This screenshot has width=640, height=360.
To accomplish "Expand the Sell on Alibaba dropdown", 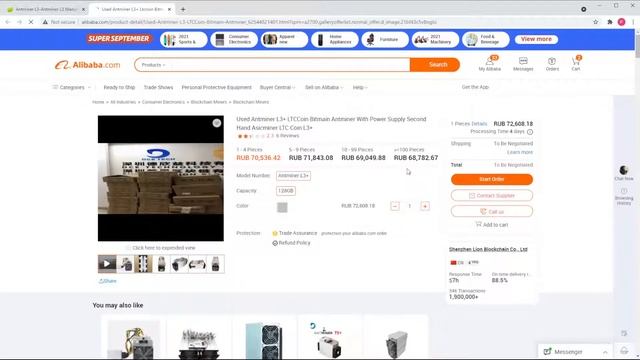I will click(x=324, y=87).
